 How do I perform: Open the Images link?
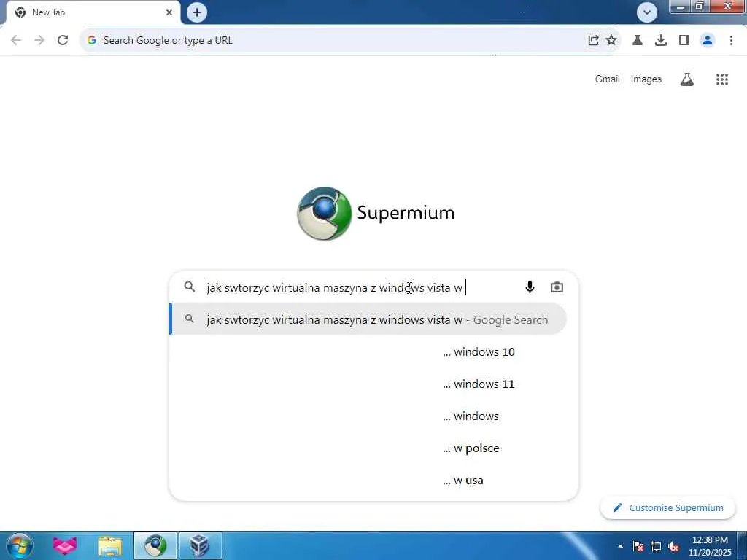646,79
